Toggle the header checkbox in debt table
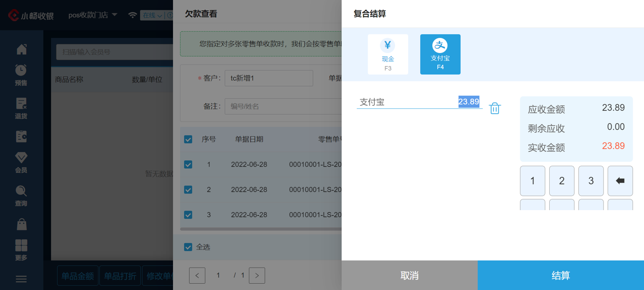The image size is (644, 290). coord(188,140)
